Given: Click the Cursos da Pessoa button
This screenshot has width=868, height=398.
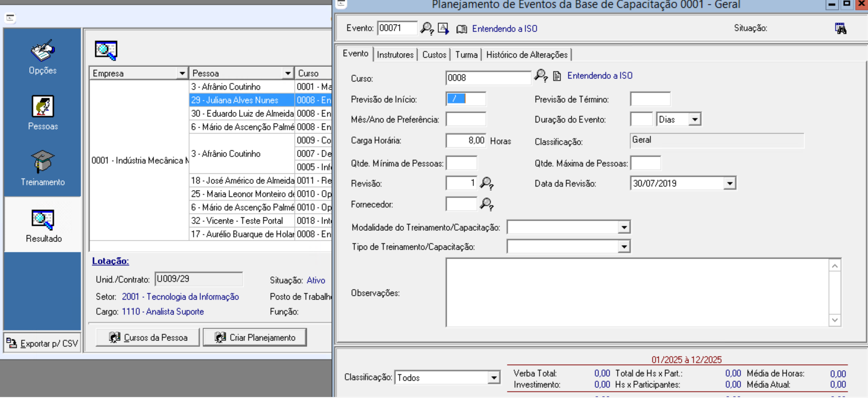Looking at the screenshot, I should [148, 337].
